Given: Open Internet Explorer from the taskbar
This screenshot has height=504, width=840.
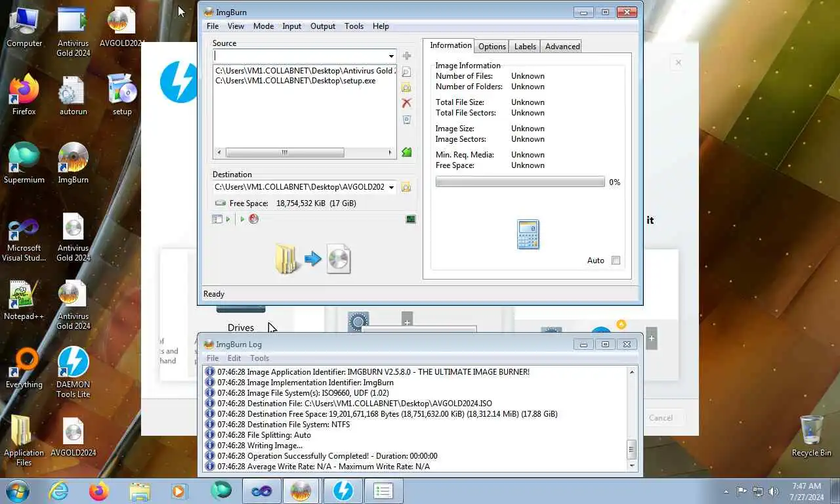Looking at the screenshot, I should click(59, 491).
